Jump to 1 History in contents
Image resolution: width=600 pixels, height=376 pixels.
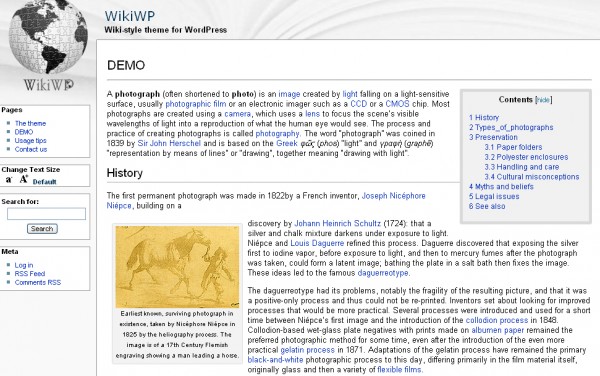pos(484,117)
